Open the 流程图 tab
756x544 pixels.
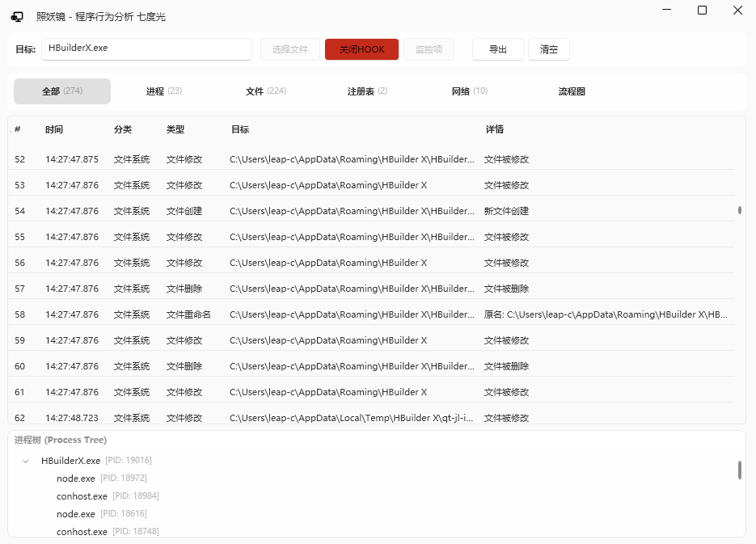(x=572, y=91)
